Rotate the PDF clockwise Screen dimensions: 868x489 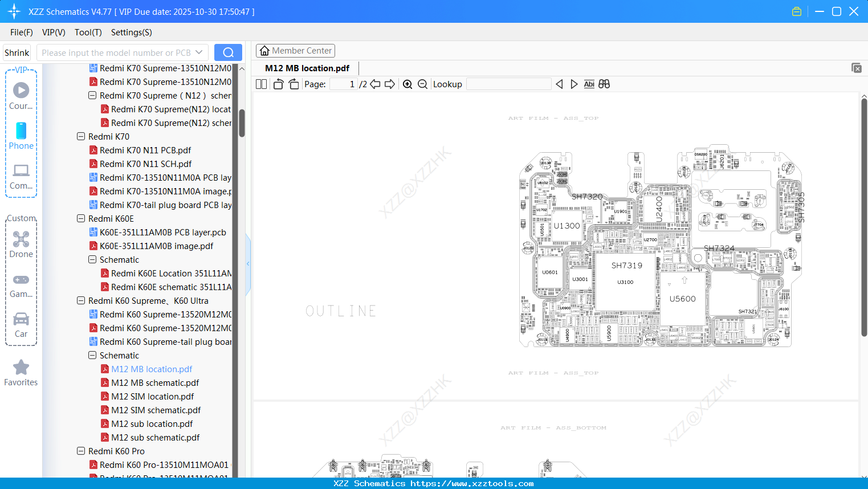(x=294, y=84)
